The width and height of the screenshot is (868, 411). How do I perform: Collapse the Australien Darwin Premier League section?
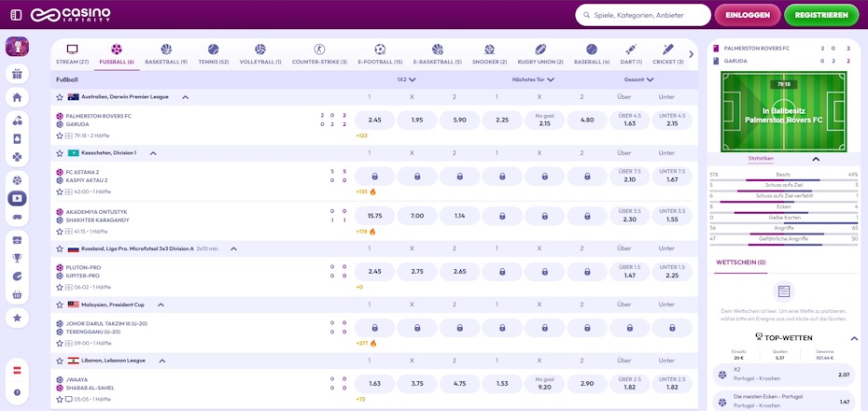coord(186,97)
